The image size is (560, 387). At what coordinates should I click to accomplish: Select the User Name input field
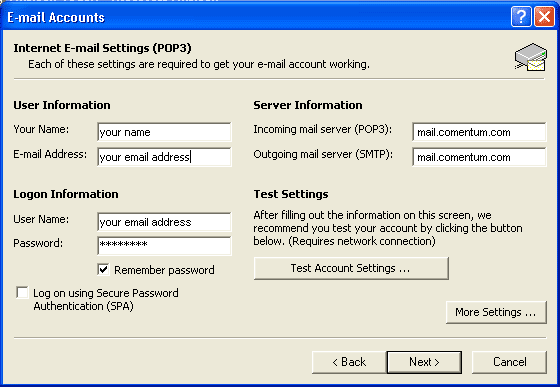click(x=164, y=222)
